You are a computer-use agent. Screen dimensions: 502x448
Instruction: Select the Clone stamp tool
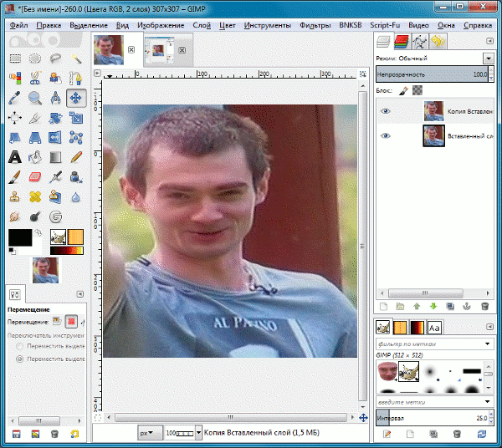[15, 197]
